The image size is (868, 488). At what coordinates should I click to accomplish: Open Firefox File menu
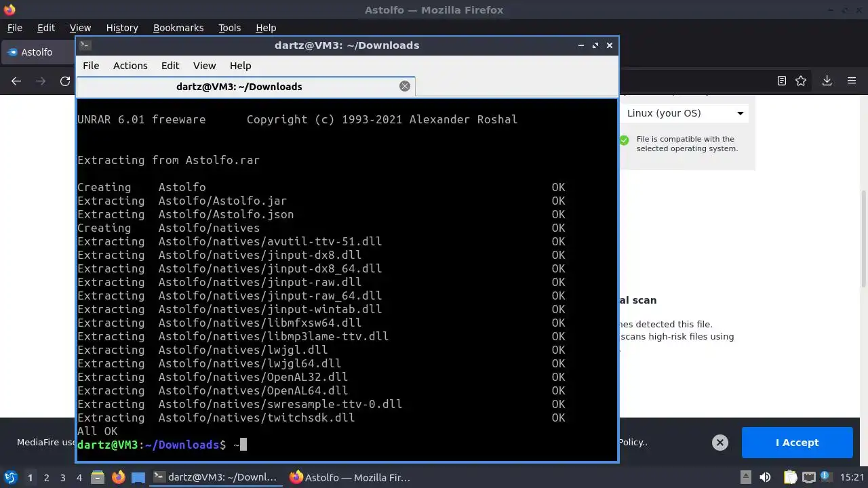[14, 28]
